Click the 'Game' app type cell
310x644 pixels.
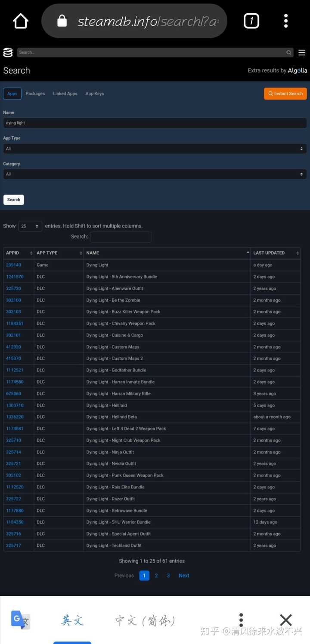[x=59, y=265]
